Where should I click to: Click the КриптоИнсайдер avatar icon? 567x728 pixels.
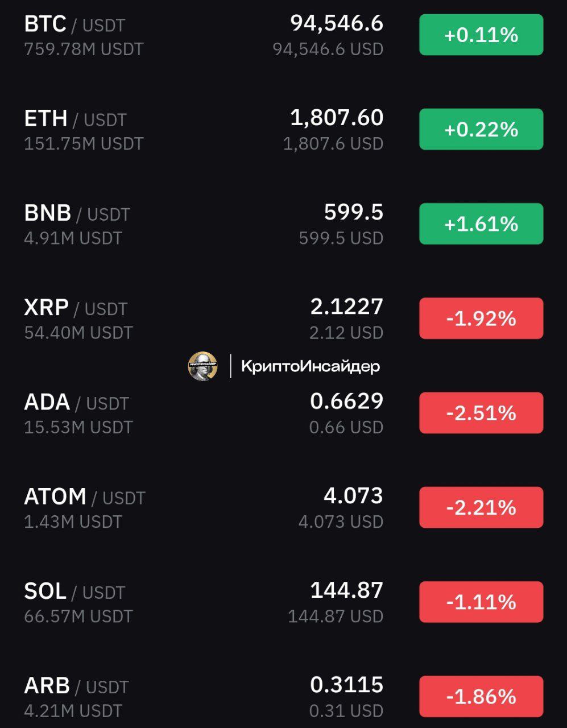coord(202,366)
